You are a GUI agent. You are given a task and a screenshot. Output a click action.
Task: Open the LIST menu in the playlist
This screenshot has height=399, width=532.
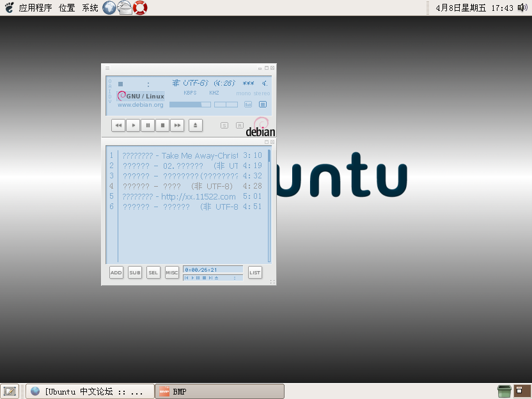coord(254,272)
